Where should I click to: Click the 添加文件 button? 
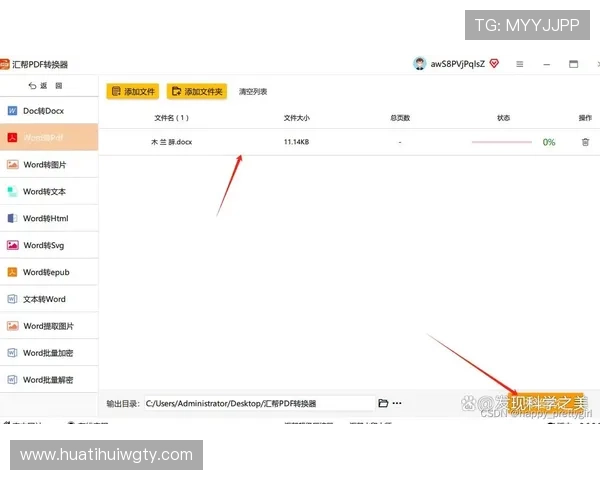(132, 91)
